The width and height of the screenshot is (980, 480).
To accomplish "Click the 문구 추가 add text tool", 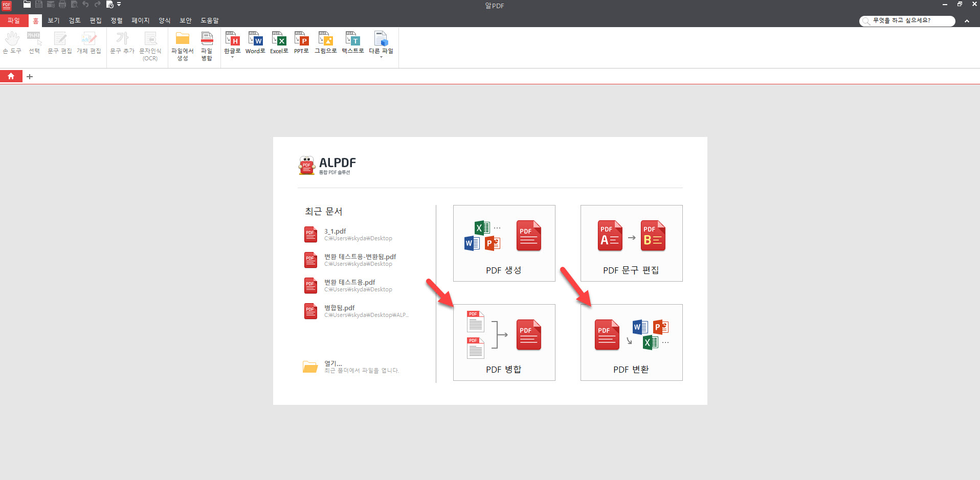I will 122,43.
